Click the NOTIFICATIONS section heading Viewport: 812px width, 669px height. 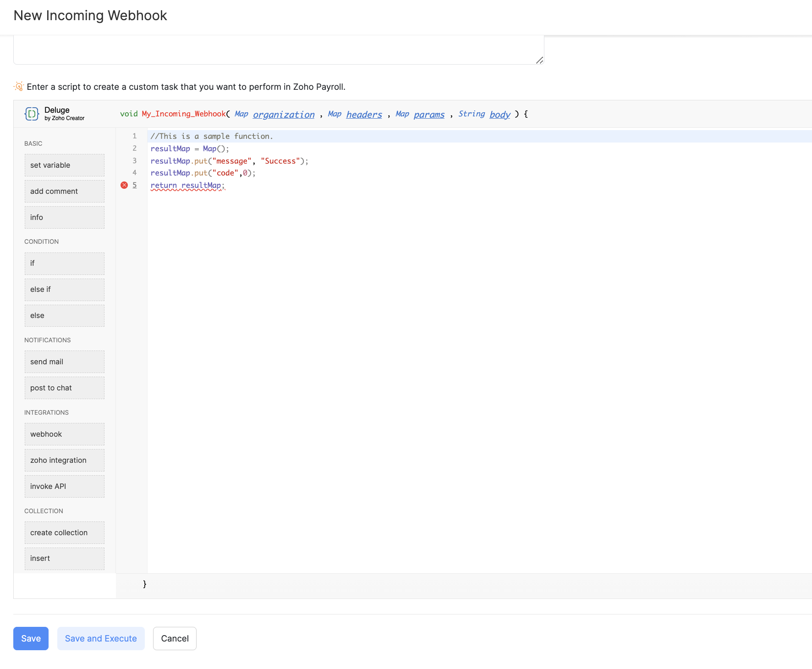(47, 340)
